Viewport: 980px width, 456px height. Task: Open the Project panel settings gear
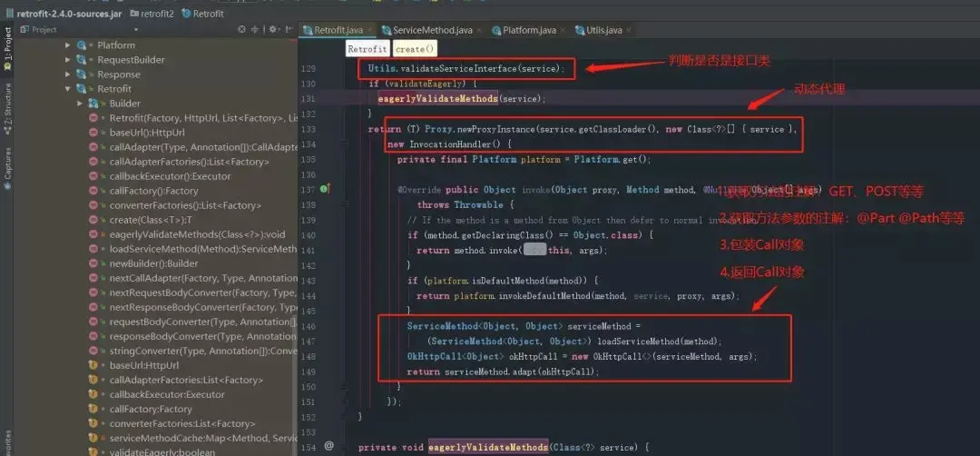point(272,29)
